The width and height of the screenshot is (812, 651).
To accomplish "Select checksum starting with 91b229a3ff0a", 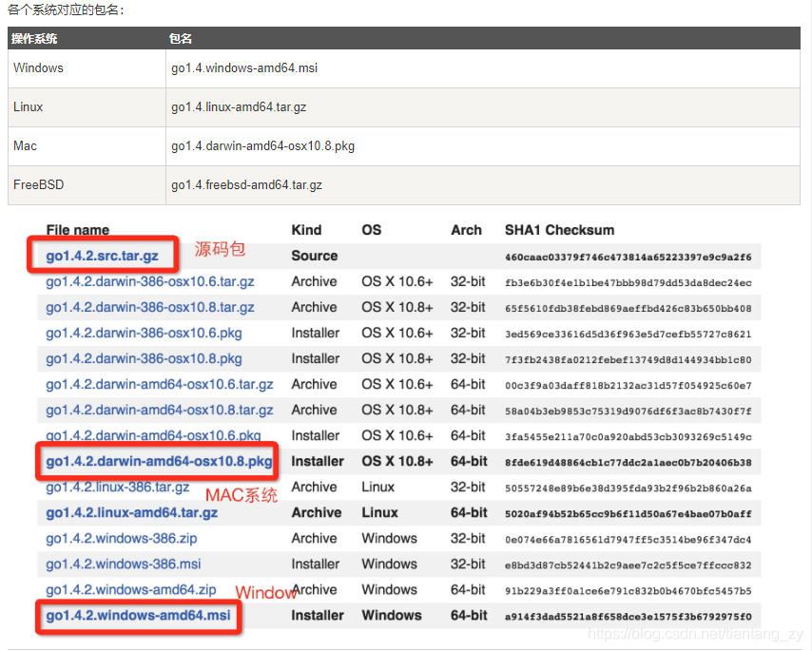I will coord(628,590).
